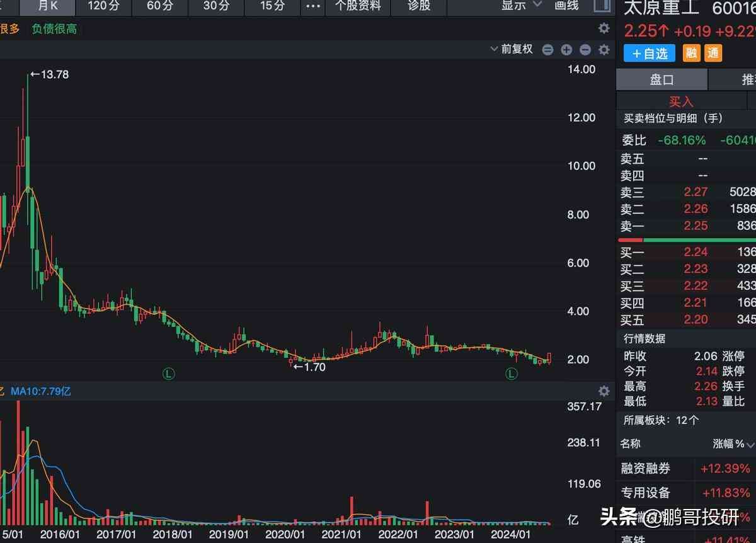Open volume panel gear settings near MA10
Screen dimensions: 756x543
click(x=604, y=391)
